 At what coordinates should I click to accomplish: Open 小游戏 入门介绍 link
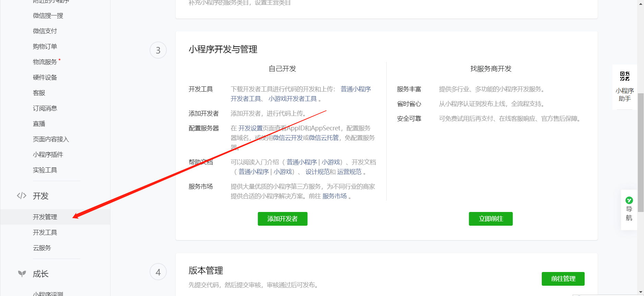click(331, 162)
